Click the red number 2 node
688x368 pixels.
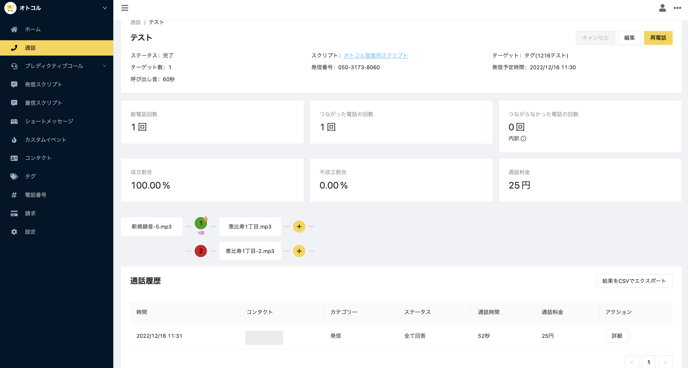click(x=201, y=251)
